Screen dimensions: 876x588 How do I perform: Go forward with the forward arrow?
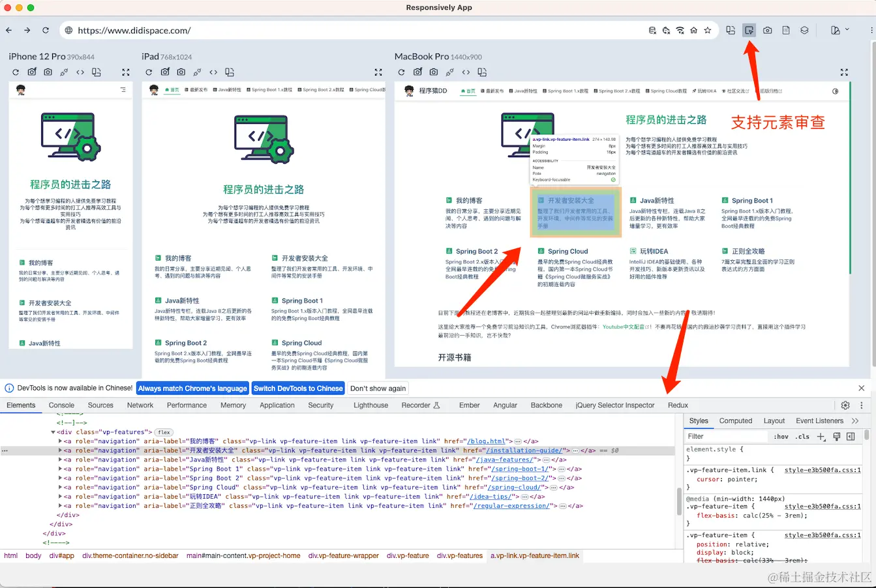(x=27, y=30)
